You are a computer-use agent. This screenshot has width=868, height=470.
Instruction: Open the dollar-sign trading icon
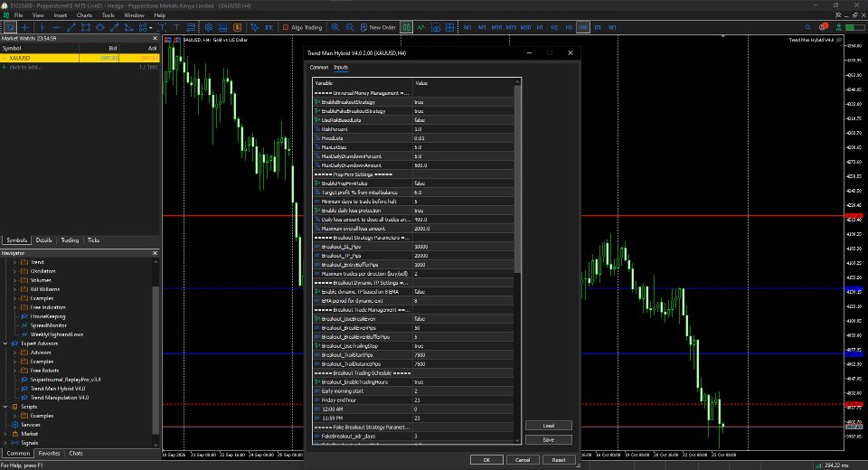238,27
